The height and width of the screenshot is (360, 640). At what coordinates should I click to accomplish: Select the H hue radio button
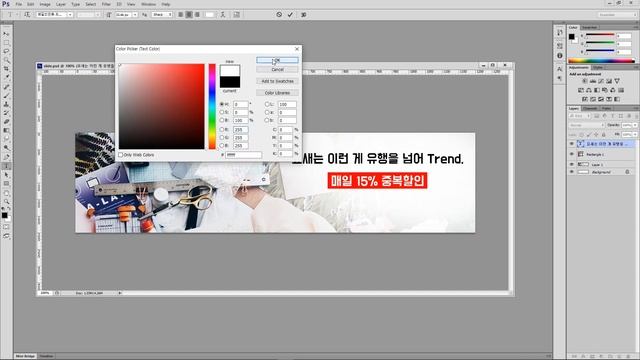tap(222, 104)
